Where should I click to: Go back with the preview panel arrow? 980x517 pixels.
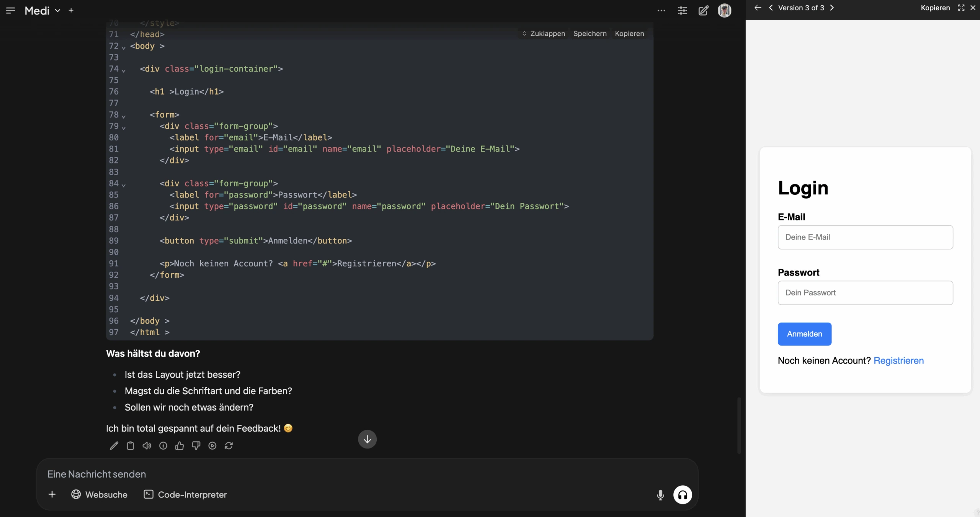[758, 8]
